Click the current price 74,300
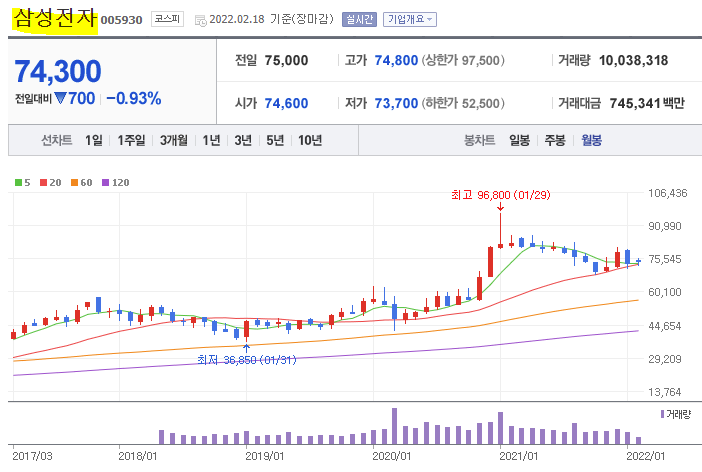 (x=58, y=71)
